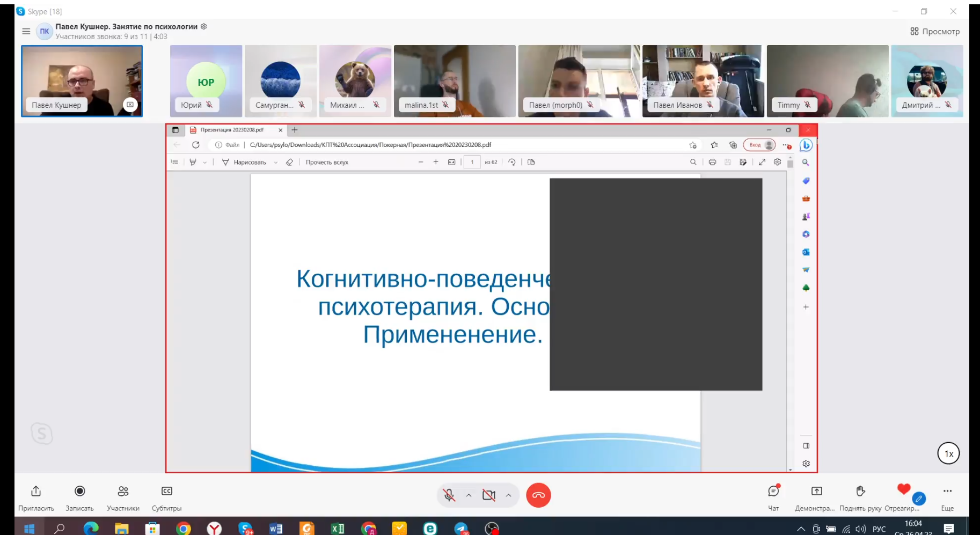The width and height of the screenshot is (980, 535).
Task: Click PDF page number field
Action: [x=472, y=162]
